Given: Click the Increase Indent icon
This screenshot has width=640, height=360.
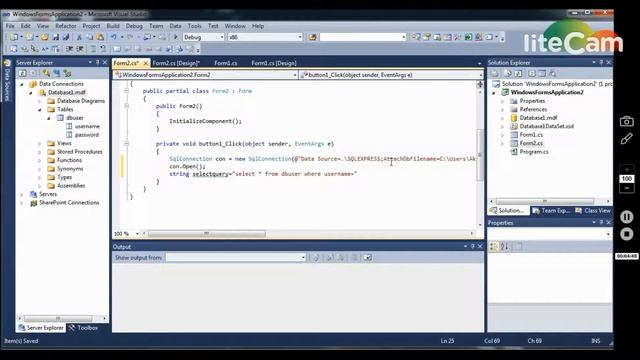Looking at the screenshot, I should click(80, 49).
